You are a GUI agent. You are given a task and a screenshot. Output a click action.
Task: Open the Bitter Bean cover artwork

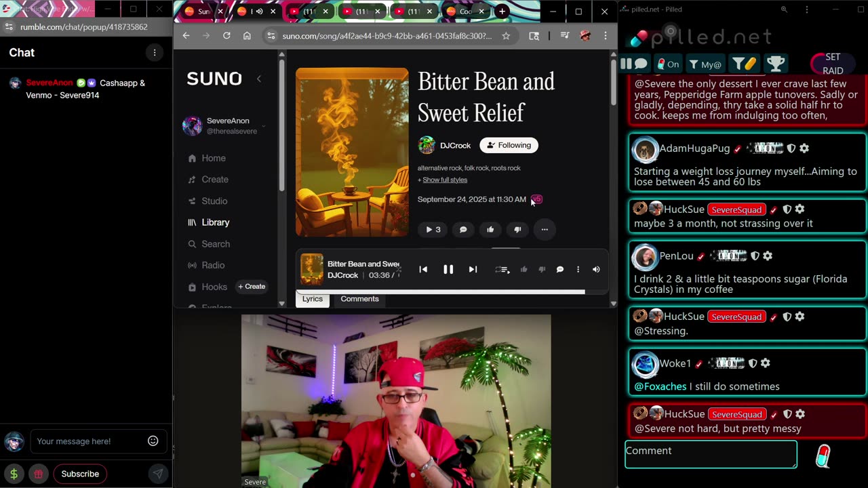point(352,152)
